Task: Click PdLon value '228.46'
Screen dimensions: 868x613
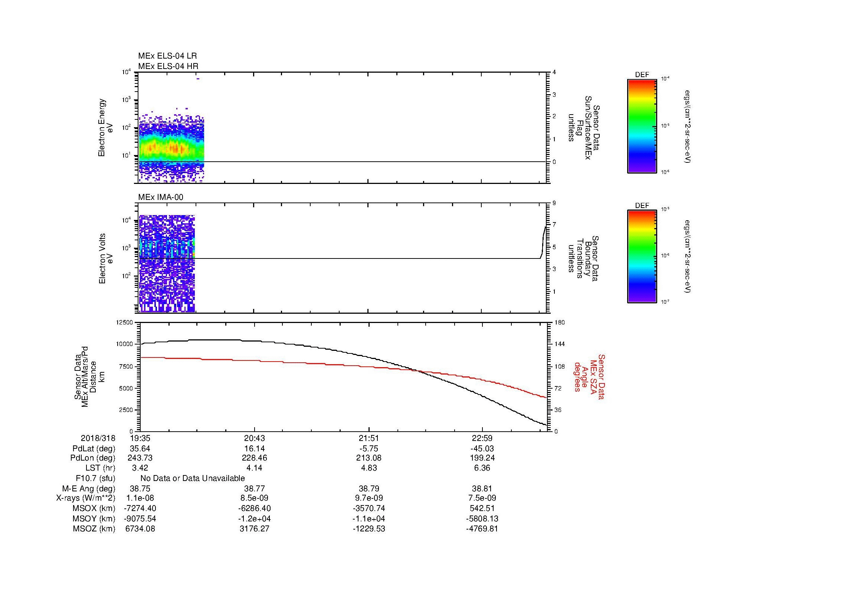Action: point(255,458)
